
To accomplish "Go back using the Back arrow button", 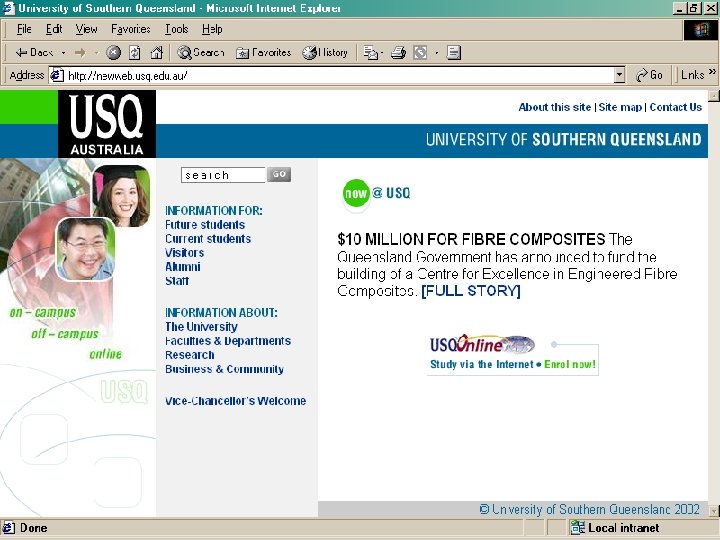I will pyautogui.click(x=34, y=53).
